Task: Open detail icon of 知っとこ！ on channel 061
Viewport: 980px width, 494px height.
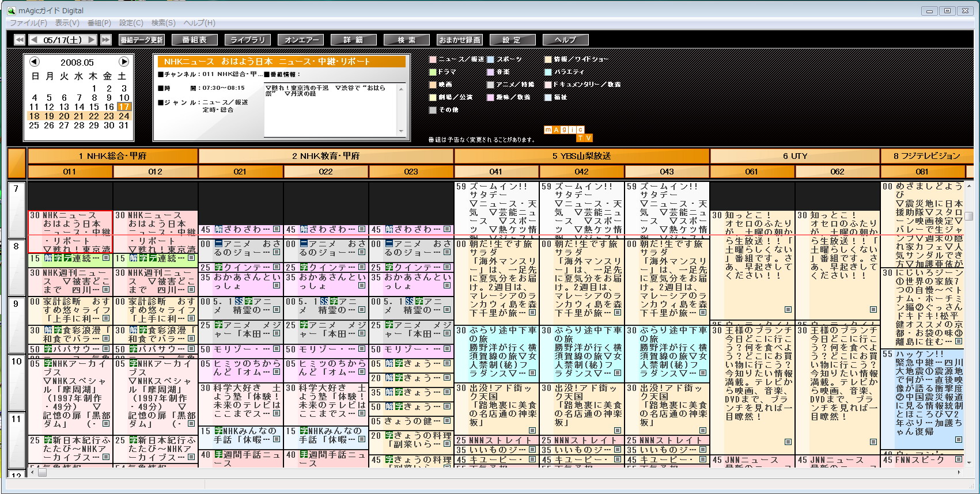Action: (x=788, y=310)
